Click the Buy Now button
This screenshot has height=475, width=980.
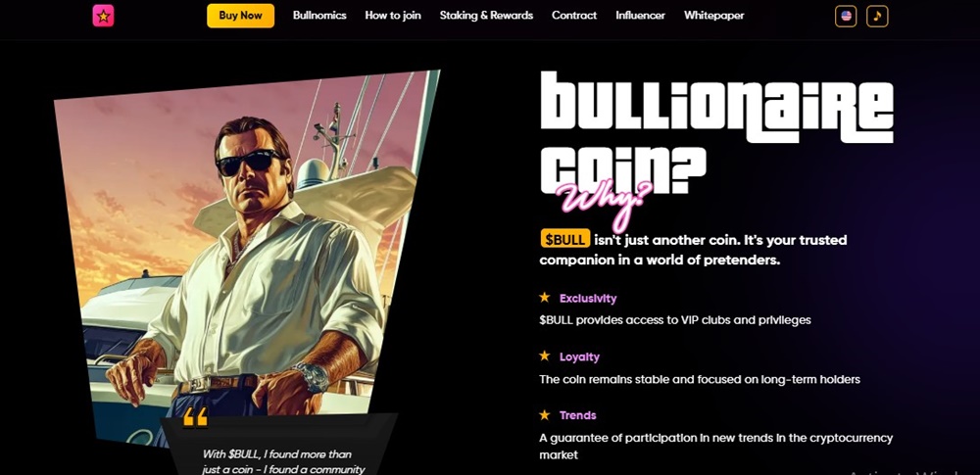(241, 16)
